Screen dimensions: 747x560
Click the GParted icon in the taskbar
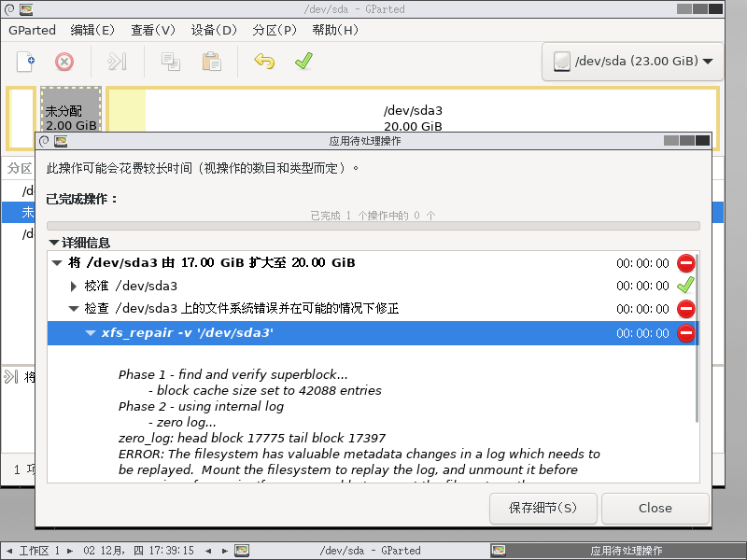[x=242, y=551]
